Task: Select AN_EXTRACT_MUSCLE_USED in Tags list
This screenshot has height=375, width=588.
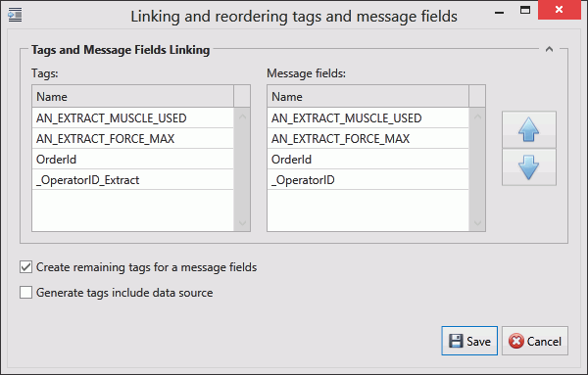Action: 132,118
